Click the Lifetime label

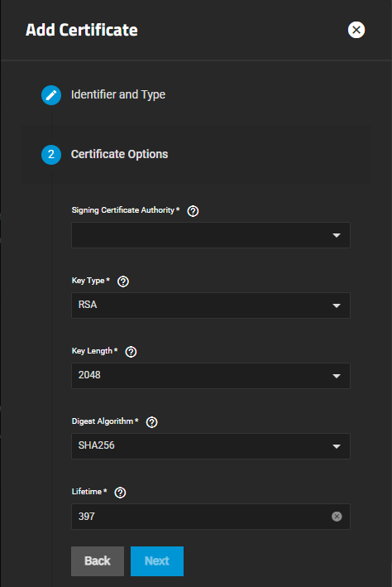(x=89, y=492)
